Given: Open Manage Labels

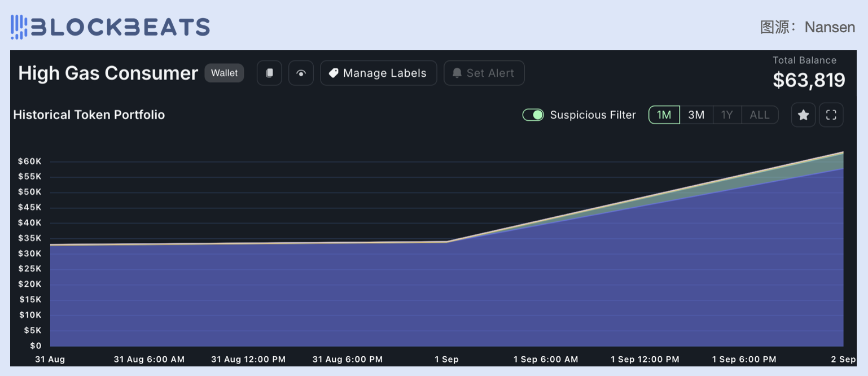Looking at the screenshot, I should (x=378, y=73).
